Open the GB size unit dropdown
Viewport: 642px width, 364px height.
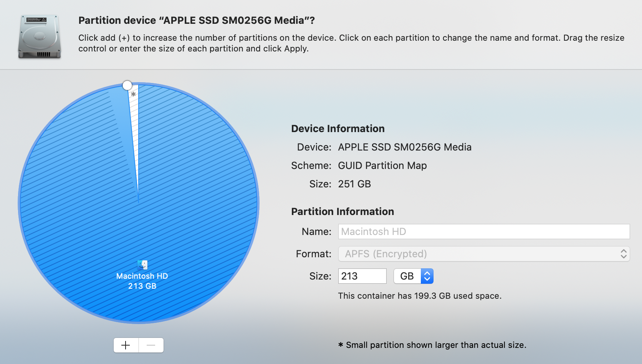pos(413,276)
